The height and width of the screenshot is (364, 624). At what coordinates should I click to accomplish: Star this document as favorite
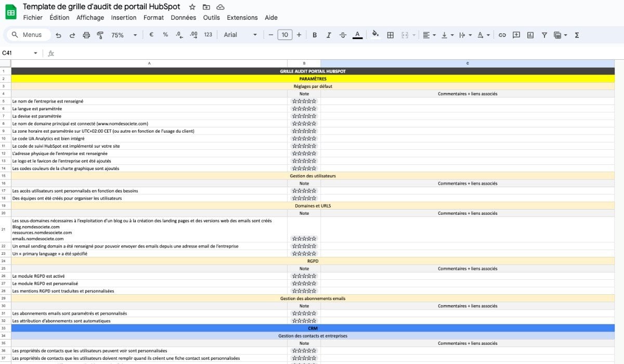click(x=192, y=7)
